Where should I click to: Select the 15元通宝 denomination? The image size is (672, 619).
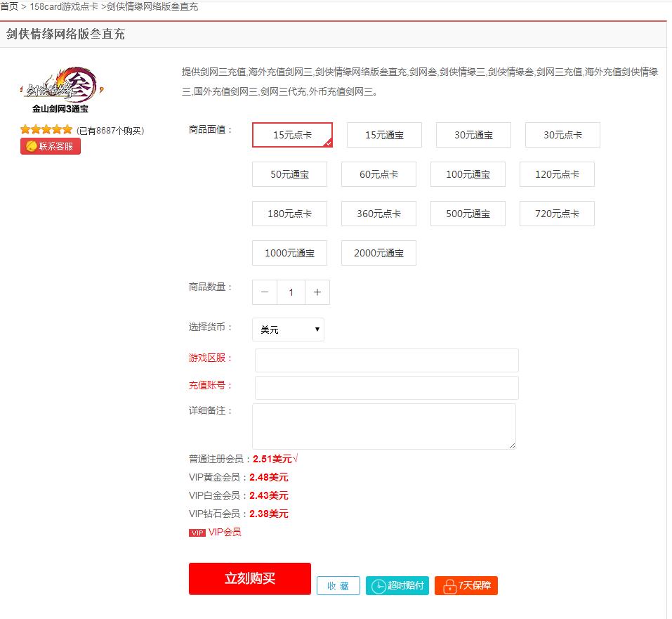click(x=384, y=135)
